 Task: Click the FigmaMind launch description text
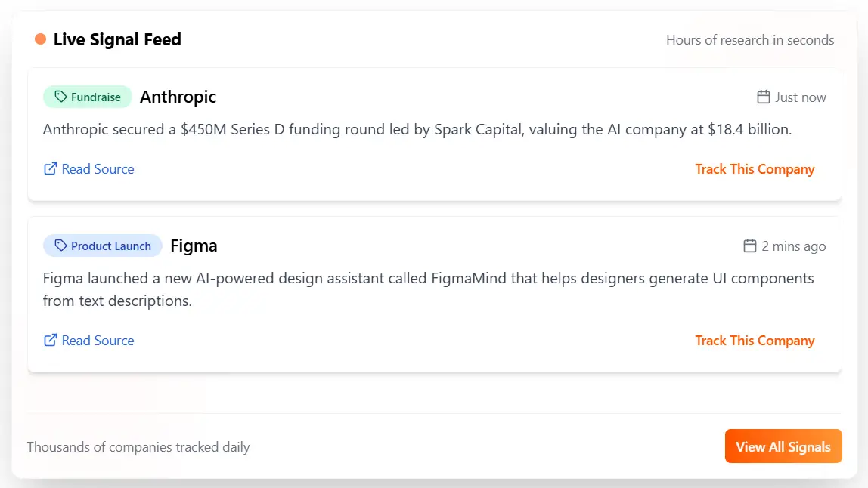[428, 289]
